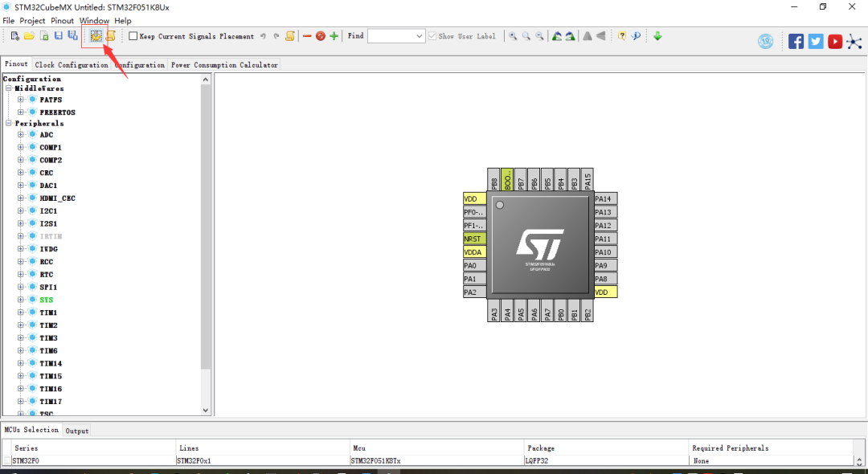This screenshot has width=868, height=474.
Task: Click the LQFP32 package table cell
Action: coord(607,460)
